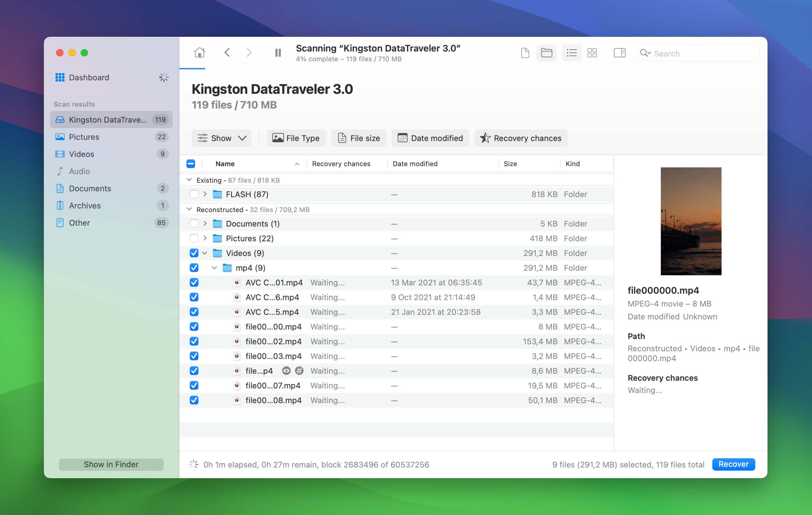The height and width of the screenshot is (515, 812).
Task: Pause the ongoing scan
Action: point(278,53)
